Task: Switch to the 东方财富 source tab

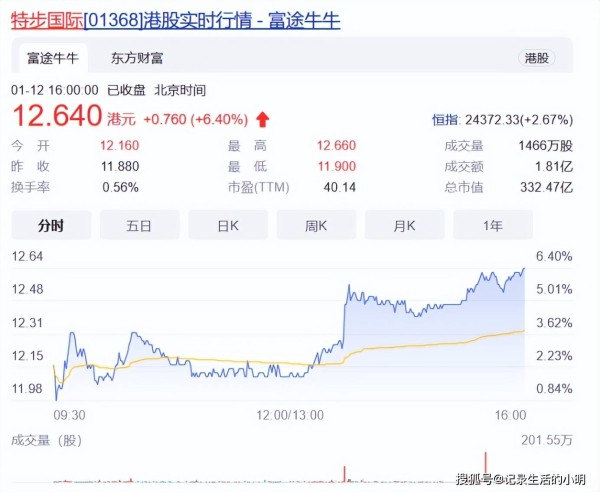Action: point(137,58)
